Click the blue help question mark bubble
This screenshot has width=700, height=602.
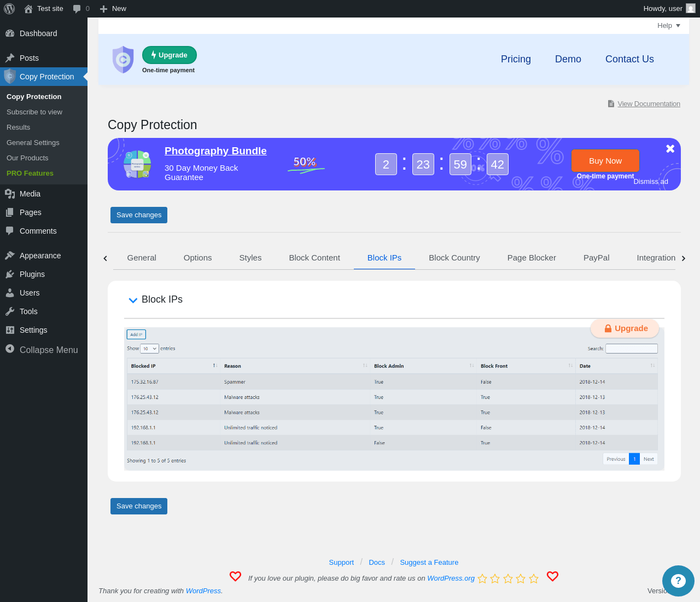pyautogui.click(x=678, y=581)
